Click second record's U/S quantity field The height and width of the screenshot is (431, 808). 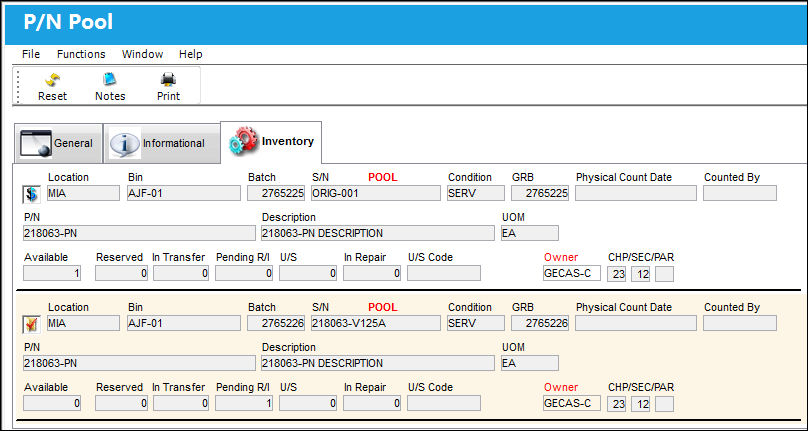[308, 403]
